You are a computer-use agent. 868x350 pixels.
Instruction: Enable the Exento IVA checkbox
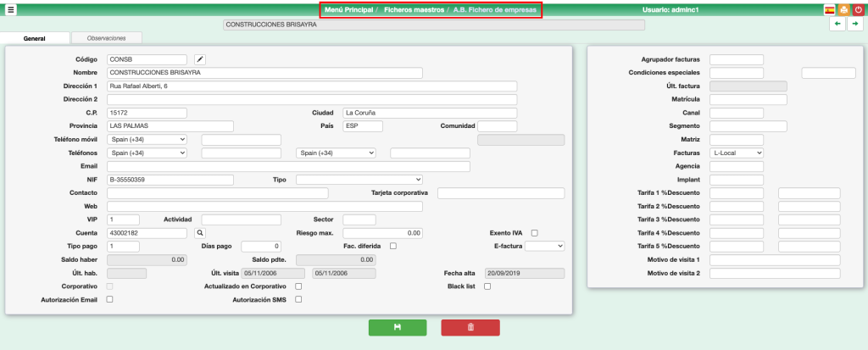pyautogui.click(x=534, y=232)
